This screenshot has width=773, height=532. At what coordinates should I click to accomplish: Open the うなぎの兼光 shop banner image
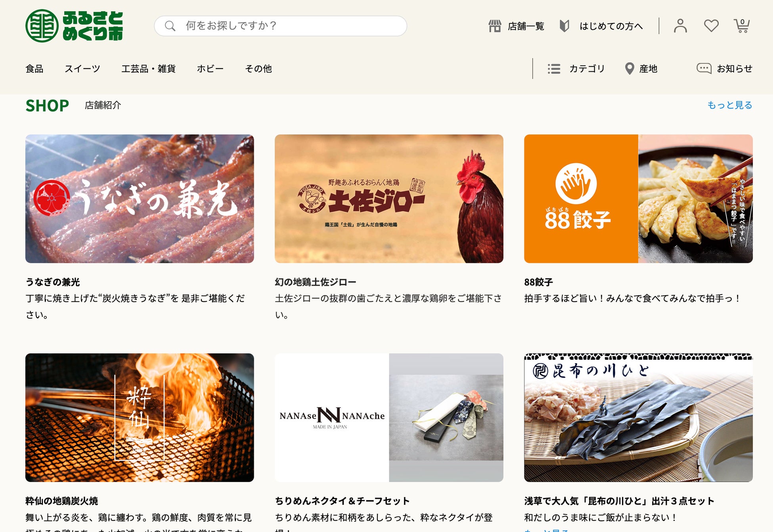[140, 199]
